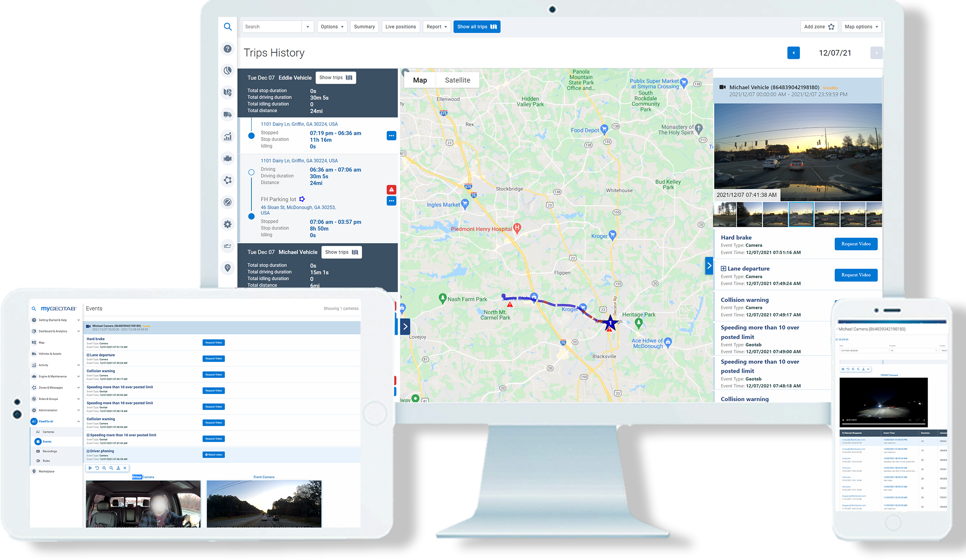The height and width of the screenshot is (560, 966).
Task: Open the engine maintenance sidebar icon
Action: (x=228, y=158)
